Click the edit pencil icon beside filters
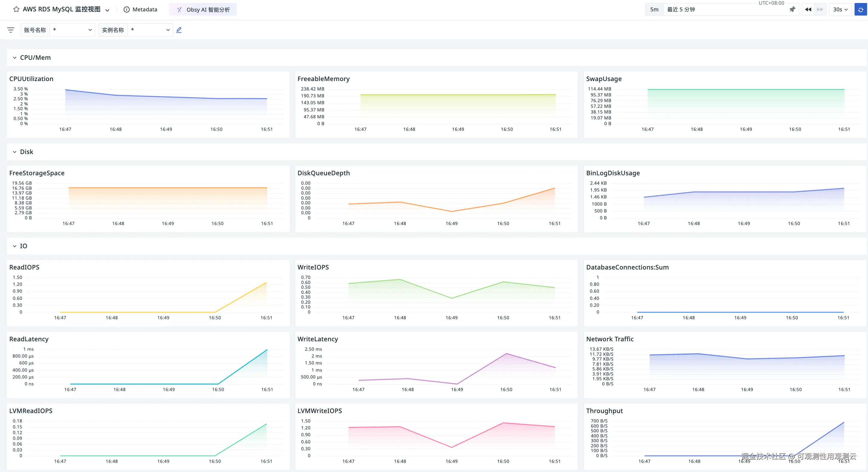Viewport: 868px width, 472px height. (179, 30)
